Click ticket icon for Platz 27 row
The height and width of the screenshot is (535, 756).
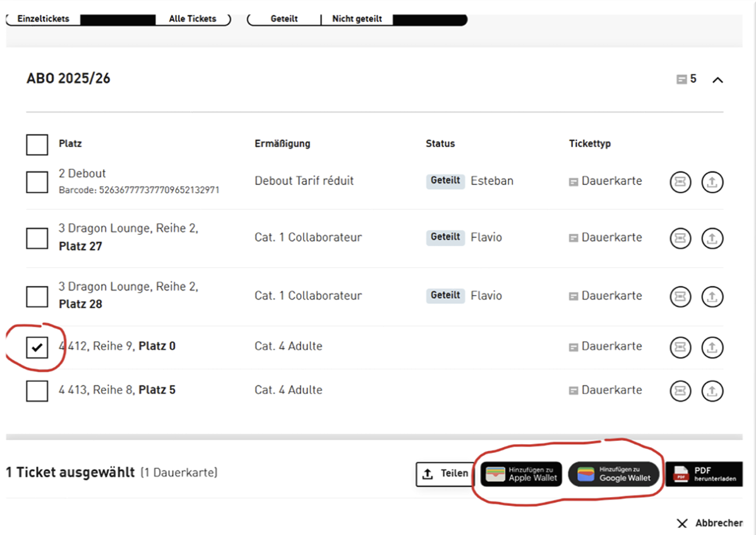[x=680, y=238]
